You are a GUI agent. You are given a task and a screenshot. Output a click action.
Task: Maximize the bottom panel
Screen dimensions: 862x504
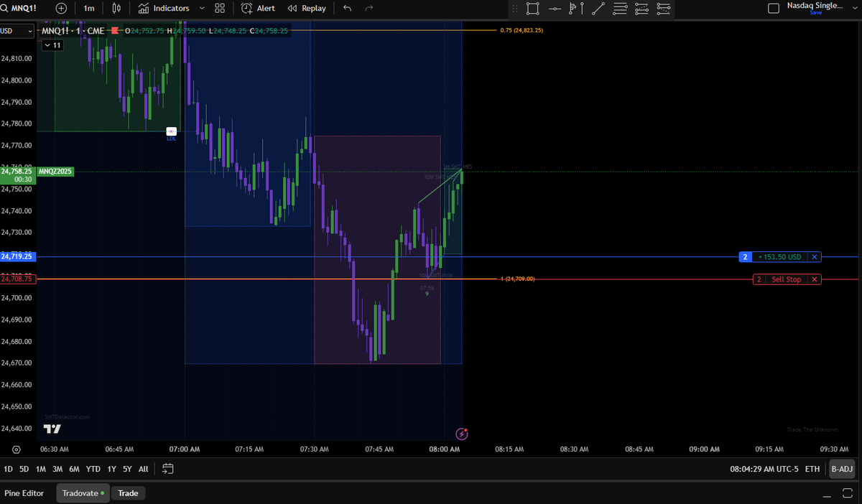click(848, 493)
